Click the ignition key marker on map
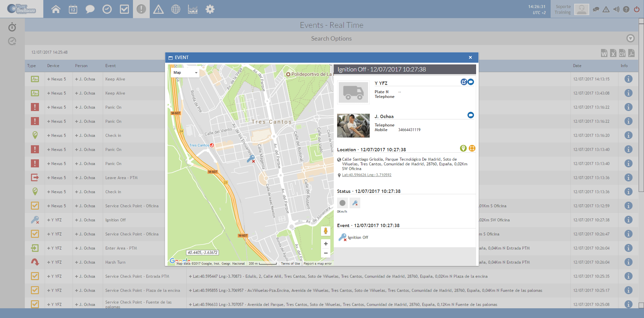The width and height of the screenshot is (644, 318). tap(251, 159)
